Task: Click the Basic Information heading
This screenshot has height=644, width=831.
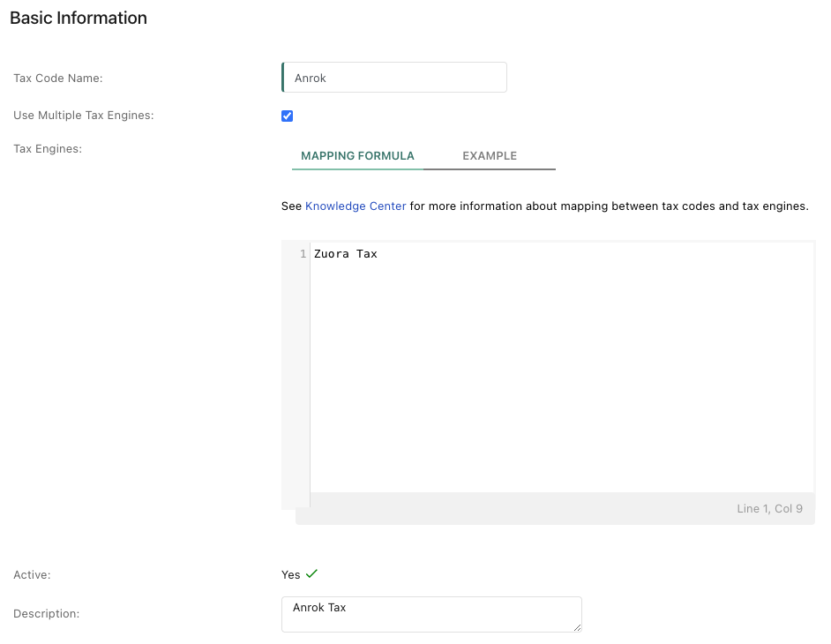Action: (79, 18)
